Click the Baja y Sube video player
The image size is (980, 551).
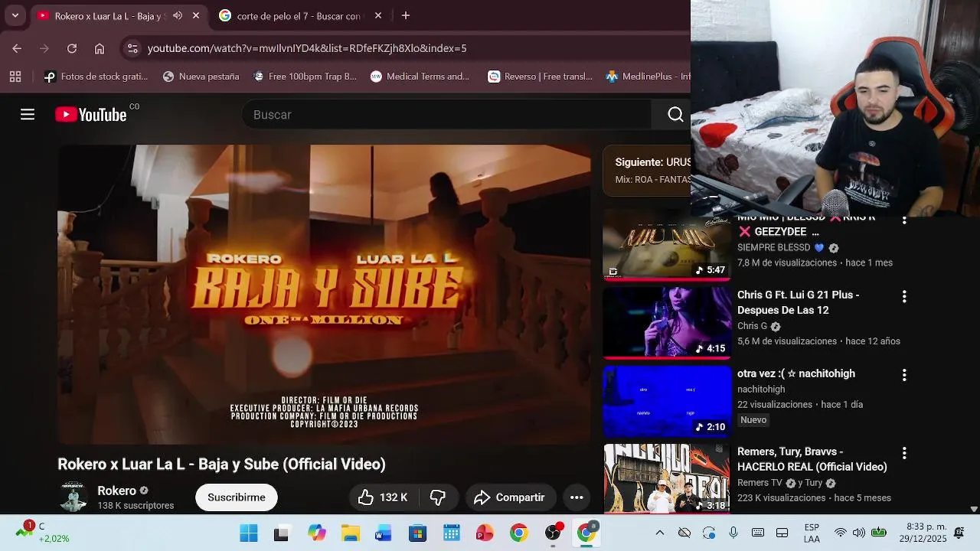(324, 294)
